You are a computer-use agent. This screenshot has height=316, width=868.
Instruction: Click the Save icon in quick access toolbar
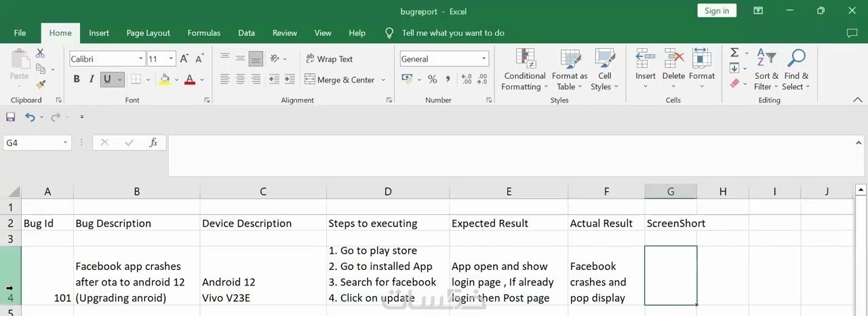pos(10,117)
